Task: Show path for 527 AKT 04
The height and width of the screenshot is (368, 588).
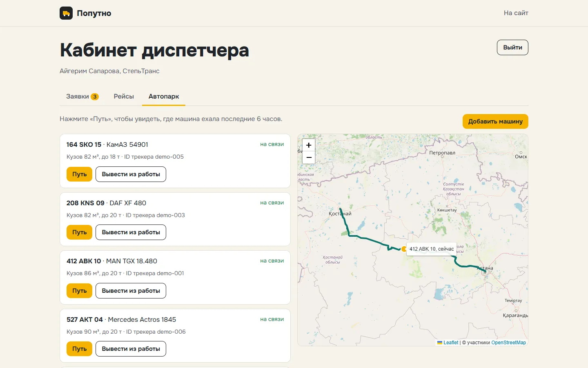Action: 79,349
